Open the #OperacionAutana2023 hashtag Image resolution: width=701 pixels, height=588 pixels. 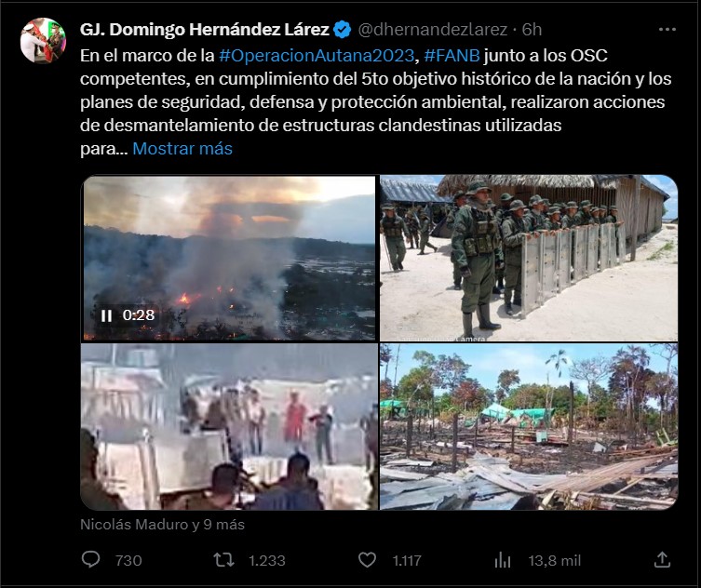[317, 56]
